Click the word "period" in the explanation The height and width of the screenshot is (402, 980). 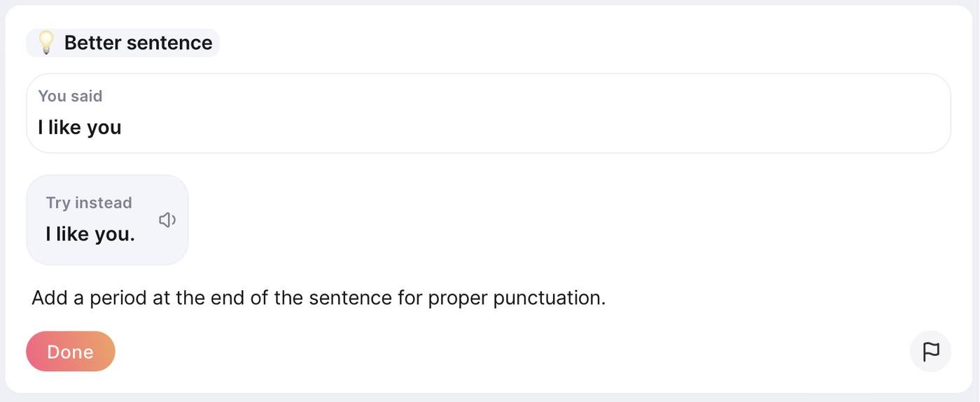[x=118, y=298]
